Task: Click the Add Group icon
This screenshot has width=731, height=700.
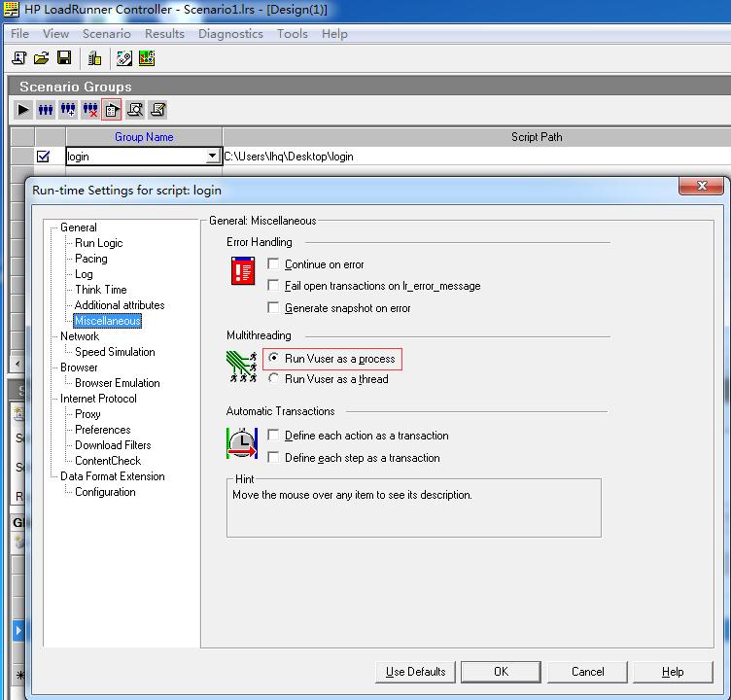Action: (68, 110)
